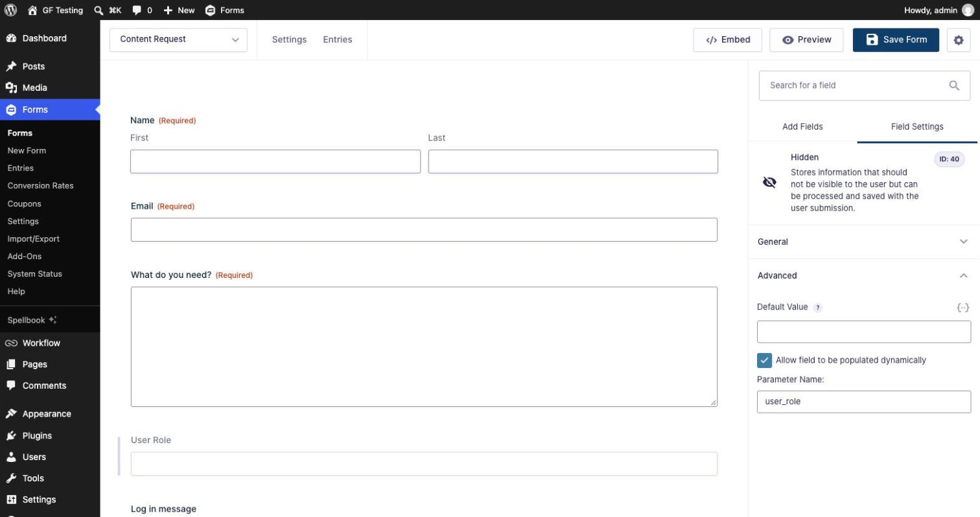
Task: Click the Media icon in sidebar
Action: (x=11, y=87)
